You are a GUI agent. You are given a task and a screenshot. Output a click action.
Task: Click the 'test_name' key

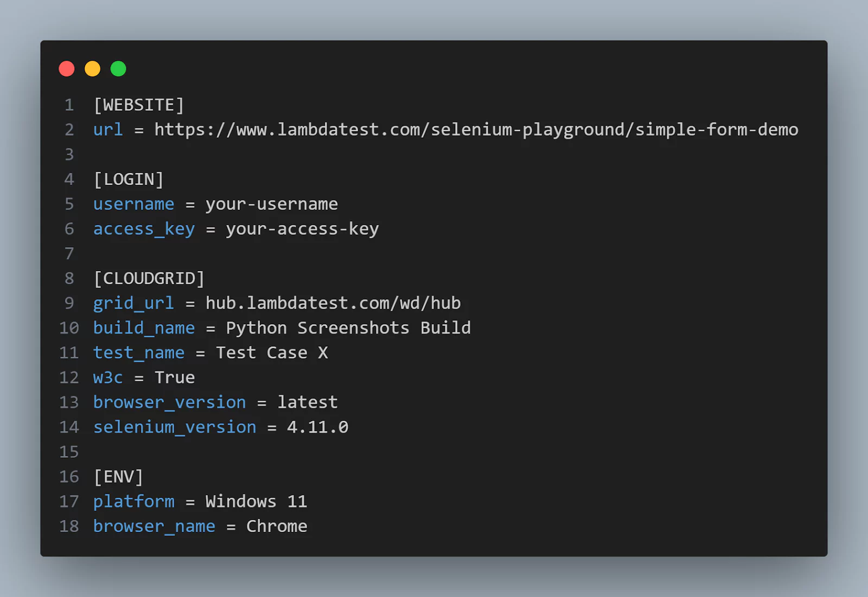coord(139,352)
